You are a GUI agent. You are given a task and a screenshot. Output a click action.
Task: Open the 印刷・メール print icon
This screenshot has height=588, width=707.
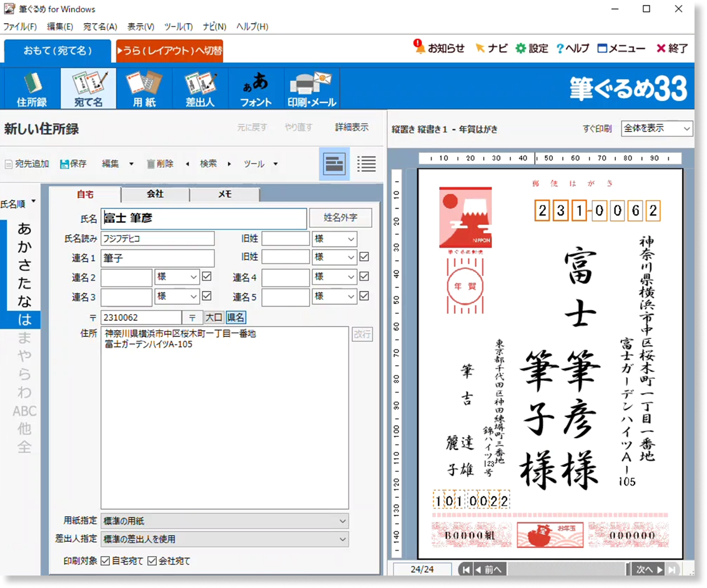click(312, 89)
